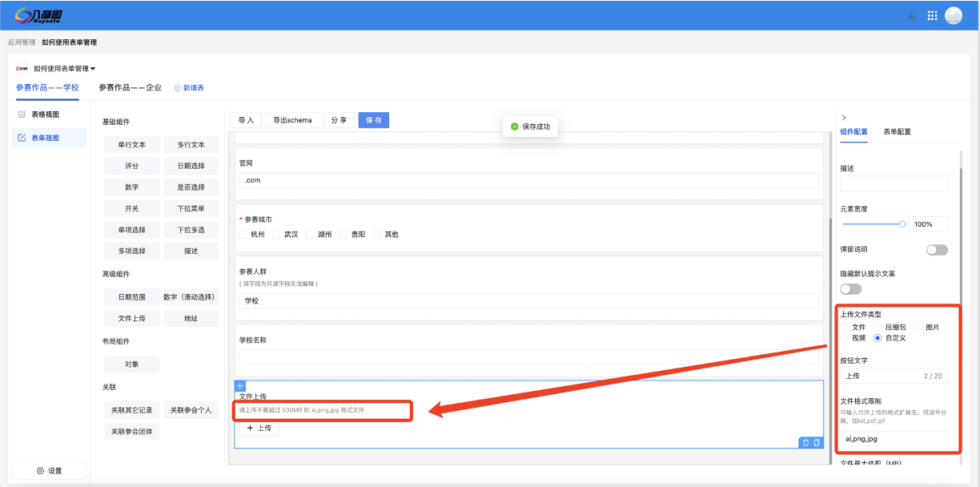The image size is (980, 487).
Task: Click the drag-move handle on 文件上传 field
Action: click(240, 386)
